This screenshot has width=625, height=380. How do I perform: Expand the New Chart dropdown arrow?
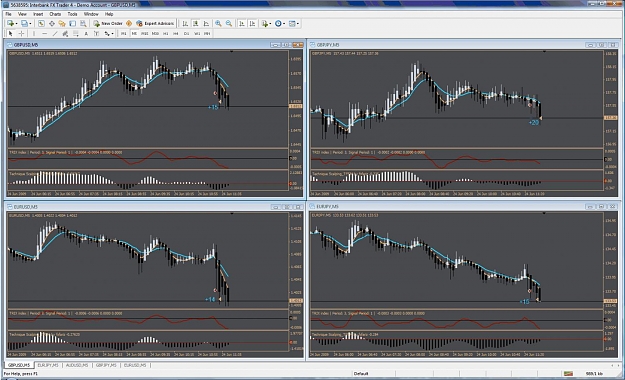(16, 24)
